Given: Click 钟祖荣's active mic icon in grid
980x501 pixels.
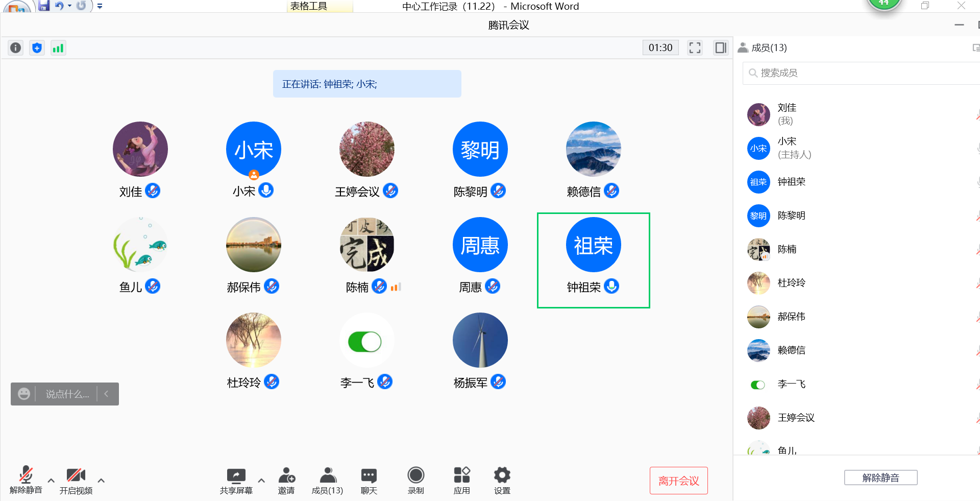Looking at the screenshot, I should pos(611,287).
